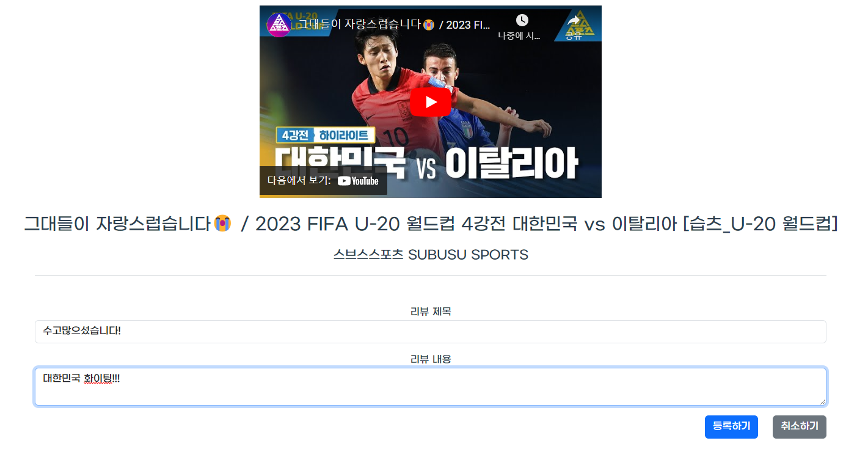Open the embedded video title link
Image resolution: width=868 pixels, height=449 pixels.
[x=394, y=24]
